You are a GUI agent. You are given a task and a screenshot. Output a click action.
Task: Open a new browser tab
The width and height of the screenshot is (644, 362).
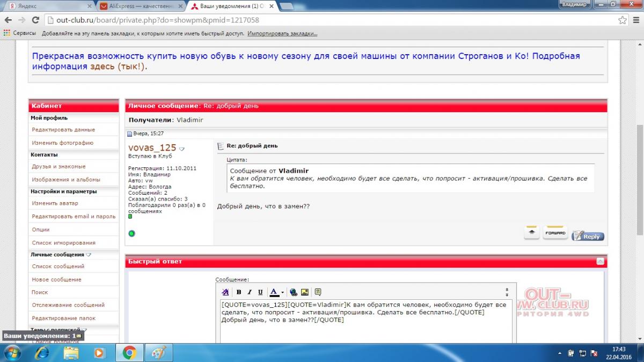[x=286, y=6]
